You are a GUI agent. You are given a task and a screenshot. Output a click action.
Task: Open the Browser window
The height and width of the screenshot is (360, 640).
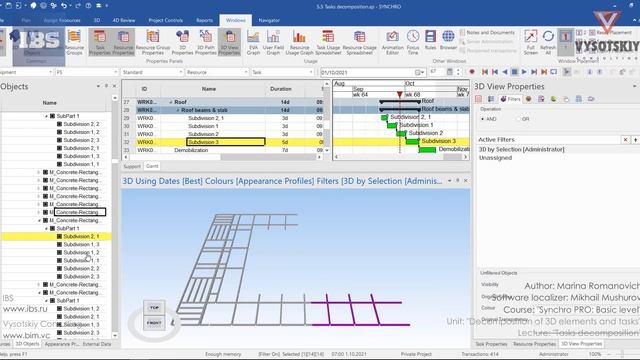click(x=448, y=40)
